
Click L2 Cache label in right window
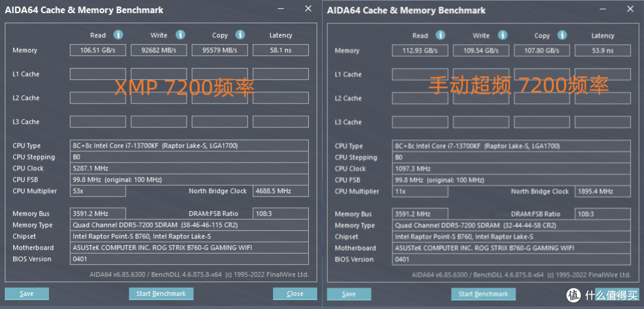pyautogui.click(x=348, y=98)
